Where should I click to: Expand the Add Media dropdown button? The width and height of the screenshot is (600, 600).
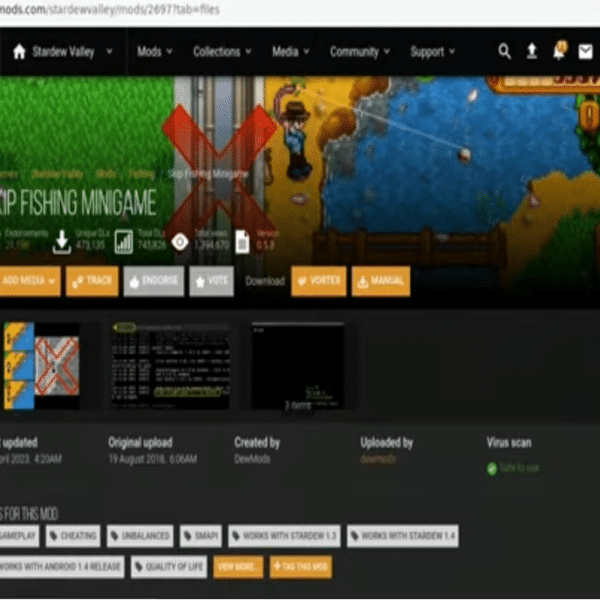coord(29,281)
